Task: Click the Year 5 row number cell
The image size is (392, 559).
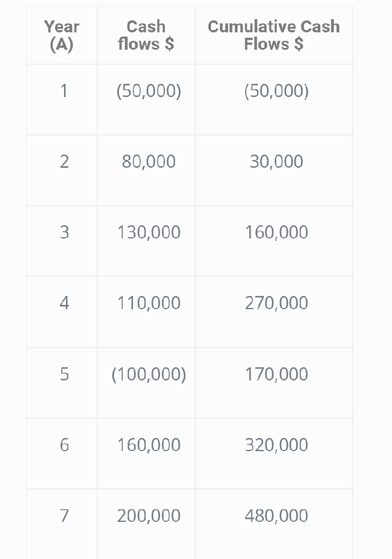Action: pos(64,374)
